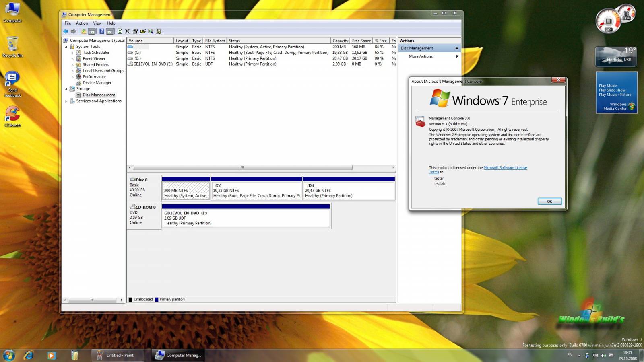Show hidden tray icons arrow
This screenshot has width=644, height=362.
point(579,356)
